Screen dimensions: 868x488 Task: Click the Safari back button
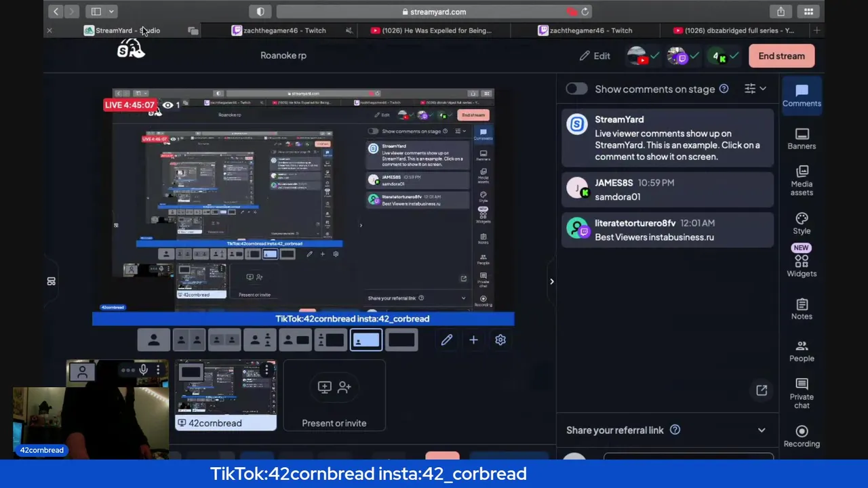coord(56,12)
